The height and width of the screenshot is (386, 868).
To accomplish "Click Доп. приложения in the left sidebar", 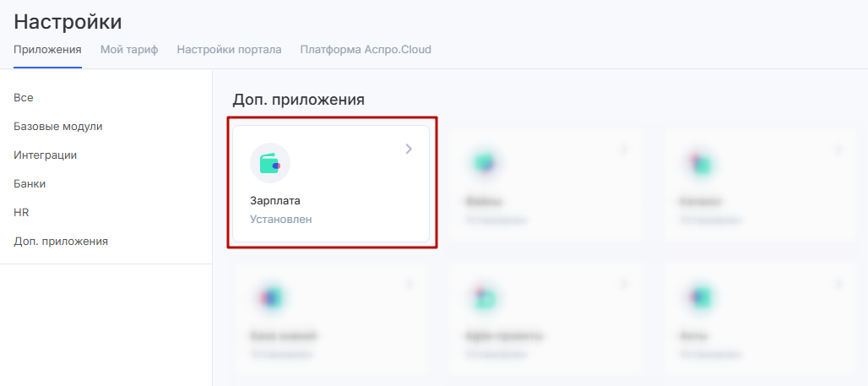I will click(61, 242).
